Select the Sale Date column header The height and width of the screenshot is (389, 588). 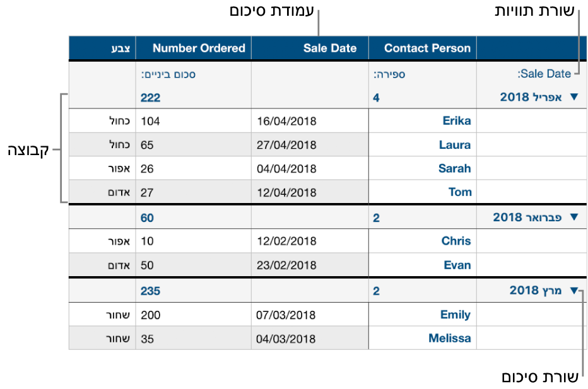(310, 48)
